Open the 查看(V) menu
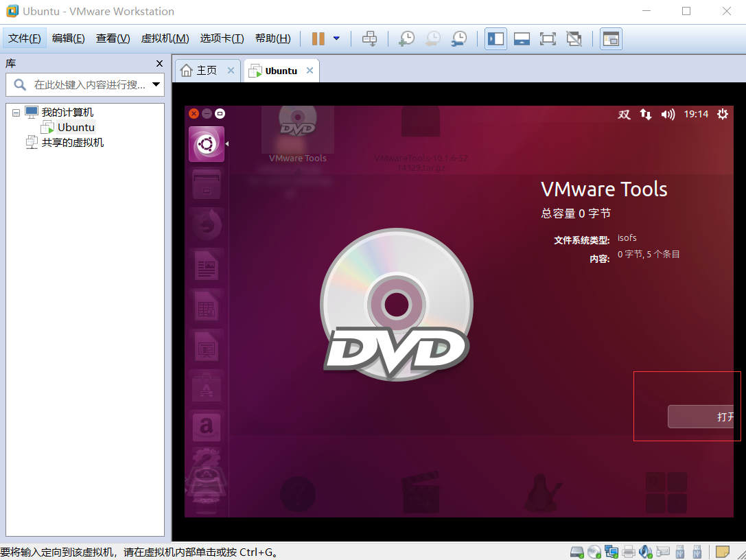746x560 pixels. point(113,38)
